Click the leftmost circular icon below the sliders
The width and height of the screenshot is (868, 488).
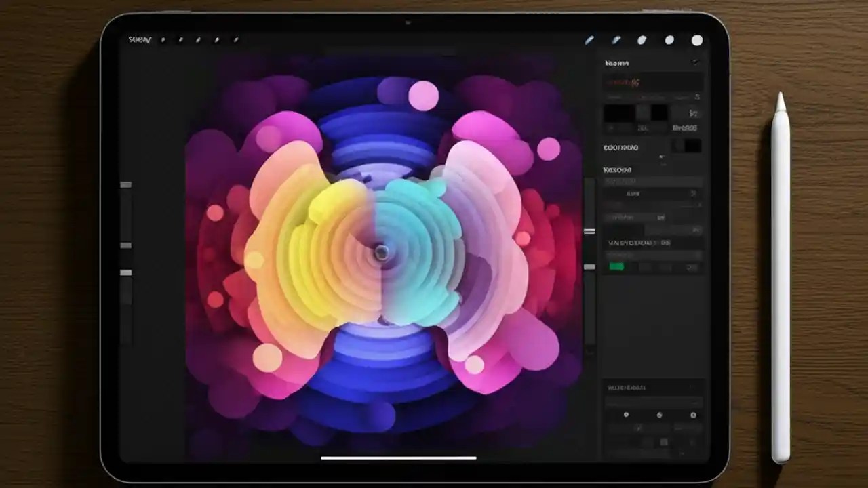point(626,415)
